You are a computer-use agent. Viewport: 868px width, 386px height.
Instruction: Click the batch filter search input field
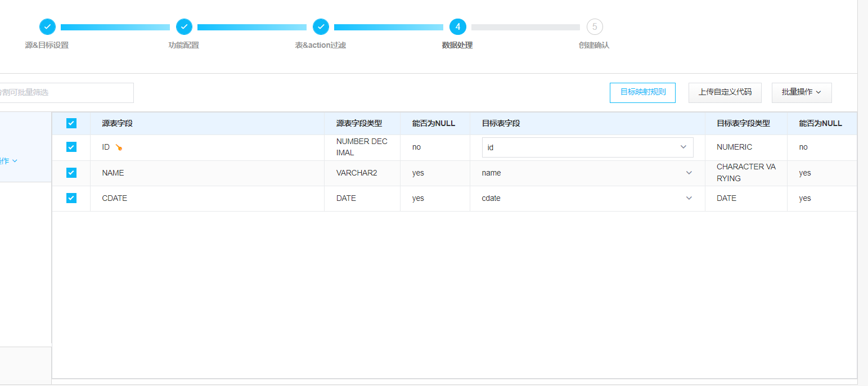point(66,93)
